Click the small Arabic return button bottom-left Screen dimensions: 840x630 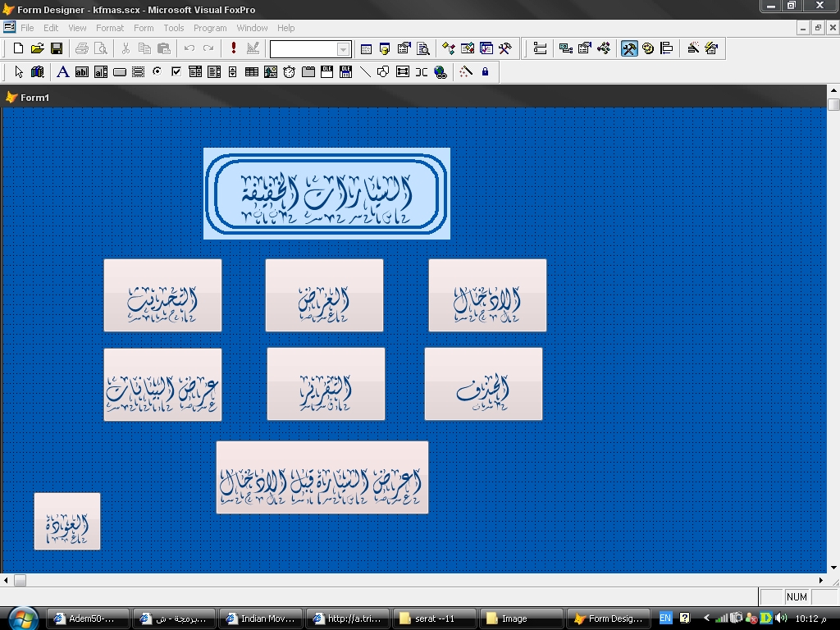click(x=67, y=521)
